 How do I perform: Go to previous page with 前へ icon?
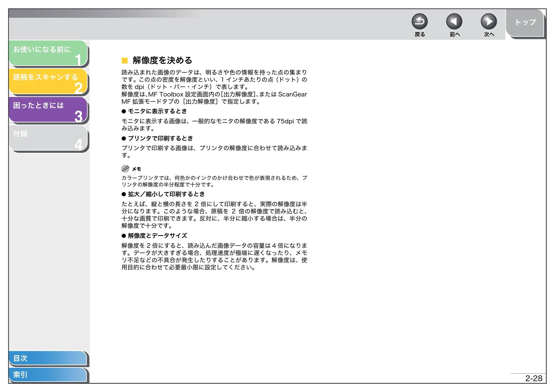pyautogui.click(x=454, y=21)
